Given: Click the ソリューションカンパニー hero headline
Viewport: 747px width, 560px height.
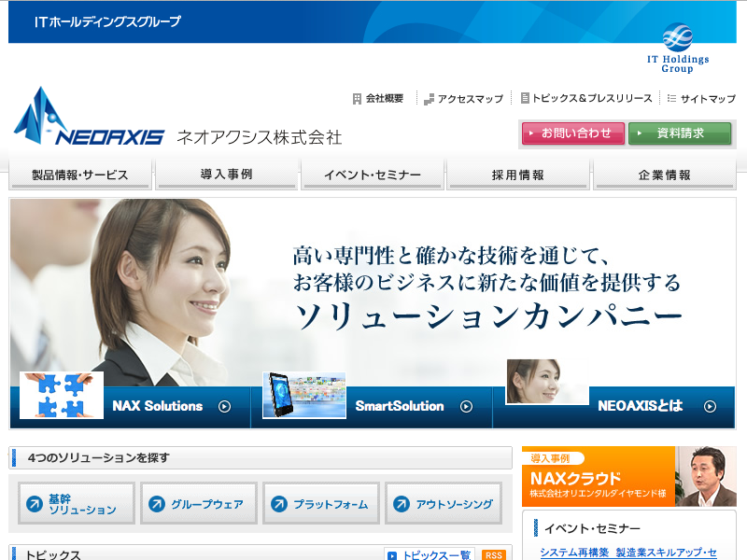Looking at the screenshot, I should point(488,316).
